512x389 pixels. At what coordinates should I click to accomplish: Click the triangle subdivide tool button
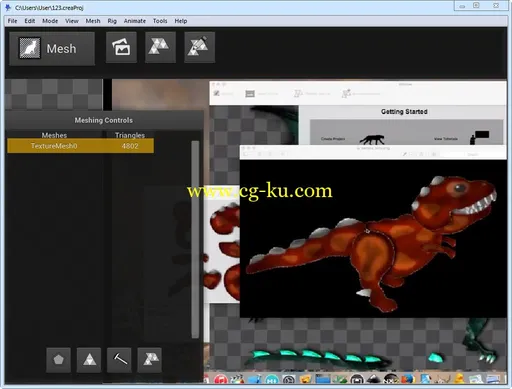tap(89, 360)
